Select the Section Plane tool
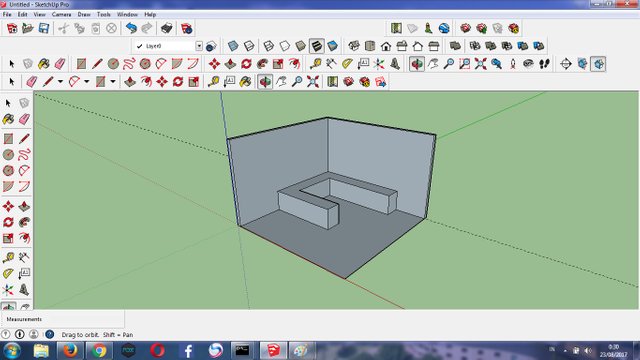The image size is (640, 360). (x=566, y=64)
